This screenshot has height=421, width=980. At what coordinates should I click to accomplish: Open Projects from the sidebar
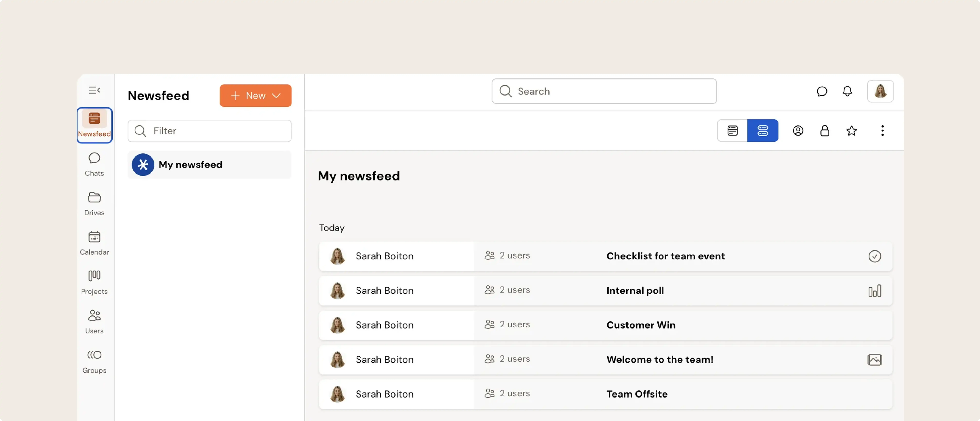point(94,283)
